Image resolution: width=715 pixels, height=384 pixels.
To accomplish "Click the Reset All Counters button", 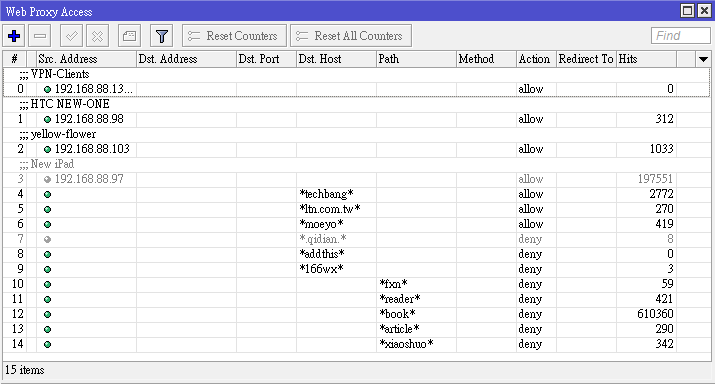I will [351, 36].
